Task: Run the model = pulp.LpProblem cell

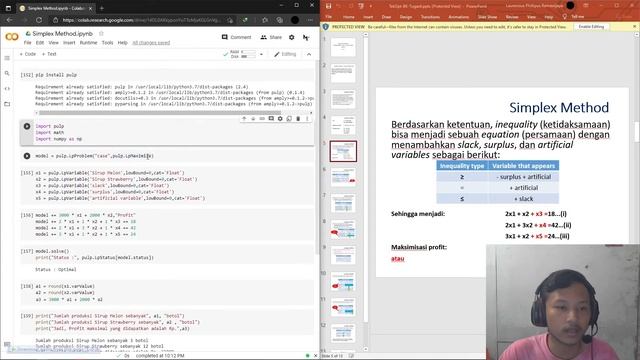Action: tap(27, 156)
